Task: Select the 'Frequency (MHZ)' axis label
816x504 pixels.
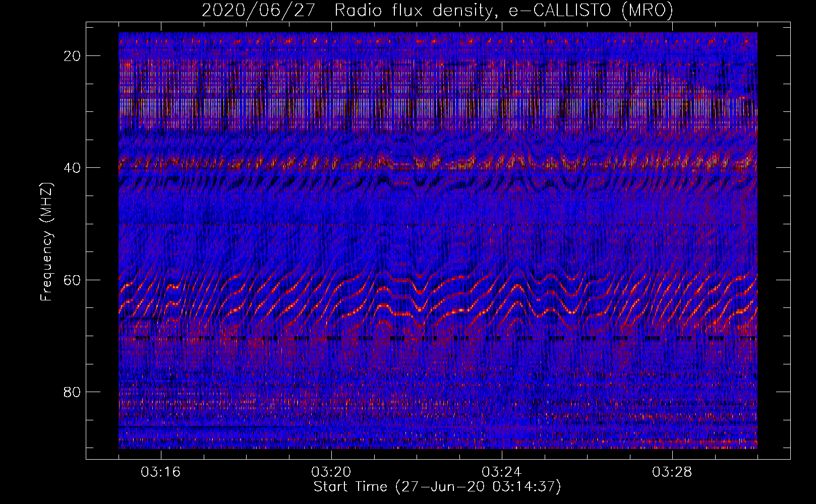Action: pos(46,242)
